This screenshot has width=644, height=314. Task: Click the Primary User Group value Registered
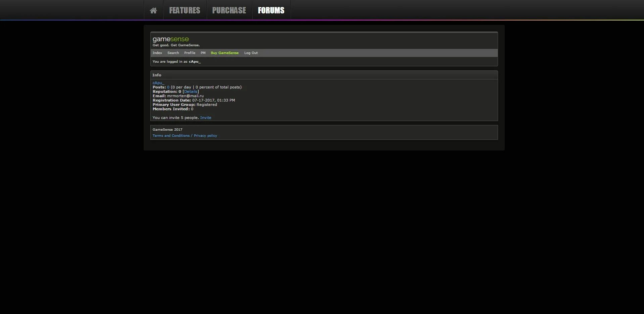[207, 105]
